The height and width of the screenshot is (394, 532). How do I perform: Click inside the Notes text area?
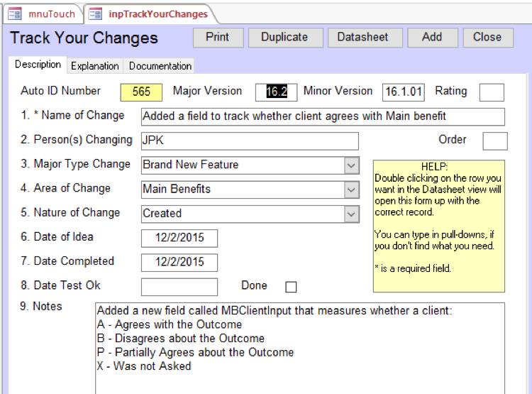coord(300,348)
